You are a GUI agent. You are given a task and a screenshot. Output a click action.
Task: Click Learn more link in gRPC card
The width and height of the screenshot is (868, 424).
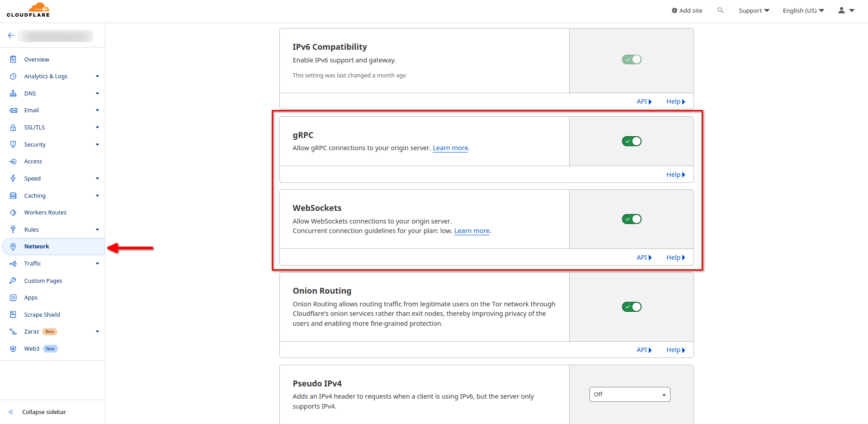[450, 148]
